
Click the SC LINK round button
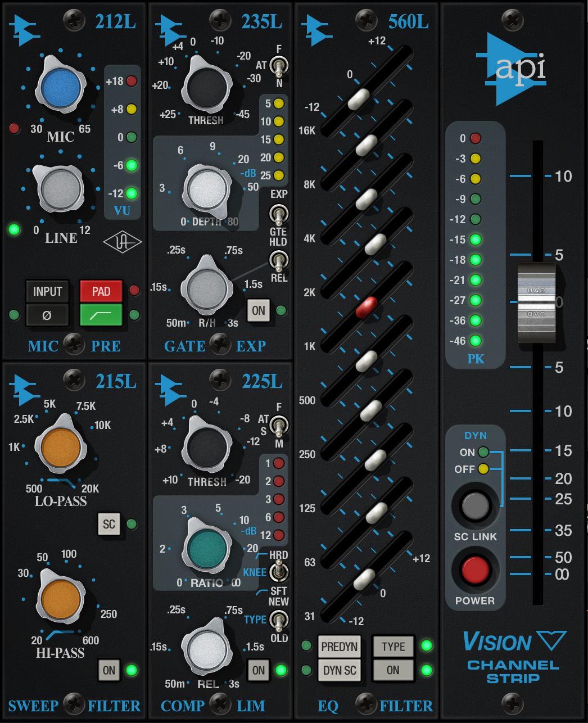[476, 505]
